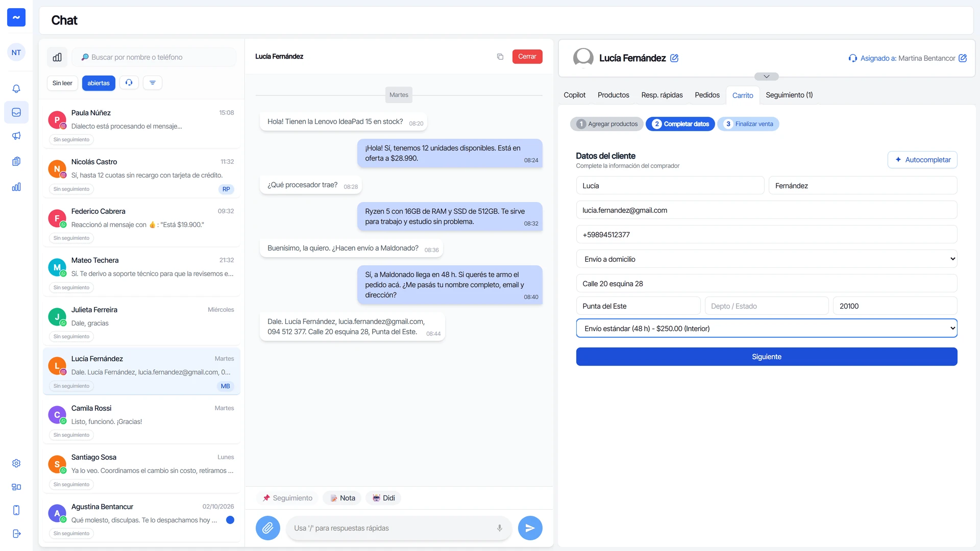Open the Pedidos tab
The height and width of the screenshot is (551, 980).
tap(707, 95)
